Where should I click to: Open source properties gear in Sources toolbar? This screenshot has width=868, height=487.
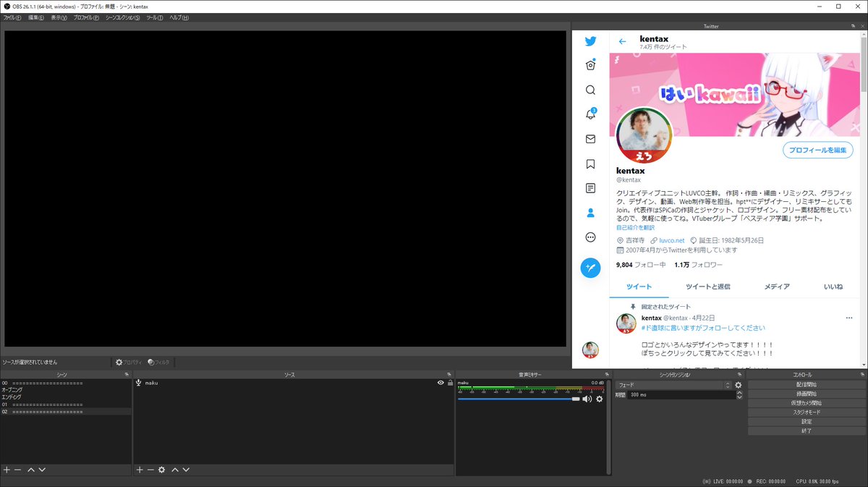162,470
